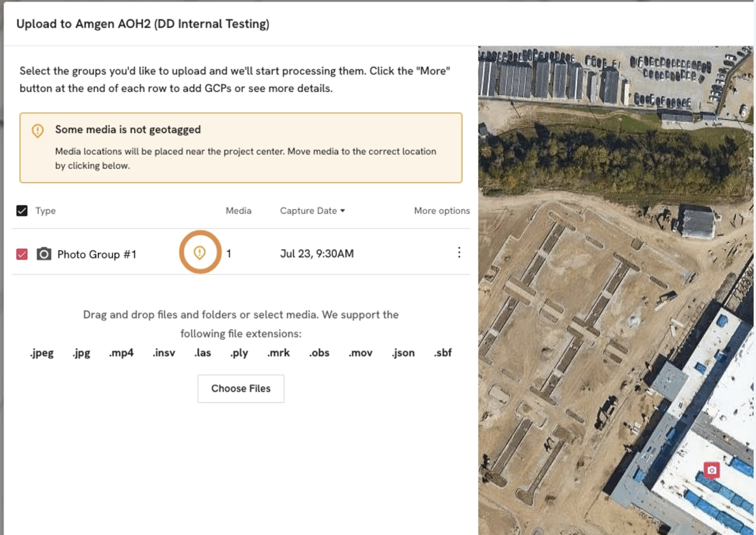The width and height of the screenshot is (756, 535).
Task: Uncheck the Photo Group #1 checkbox
Action: (x=22, y=254)
